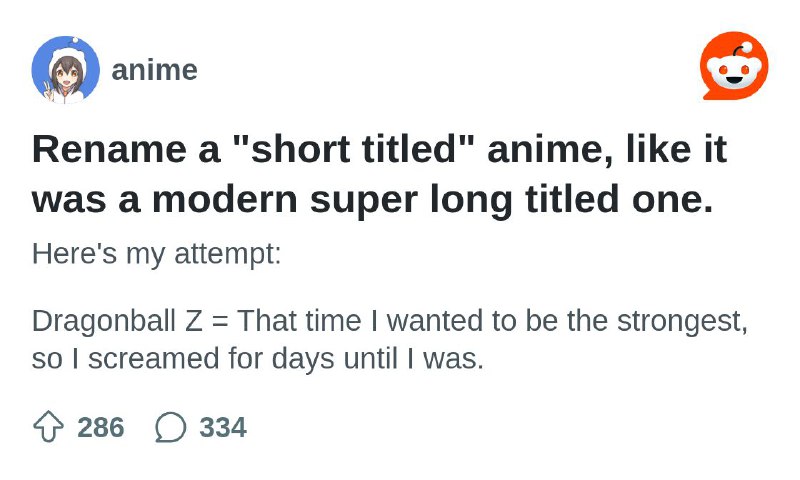Viewport: 800px width, 480px height.
Task: Click the upvote count 286
Action: click(101, 427)
